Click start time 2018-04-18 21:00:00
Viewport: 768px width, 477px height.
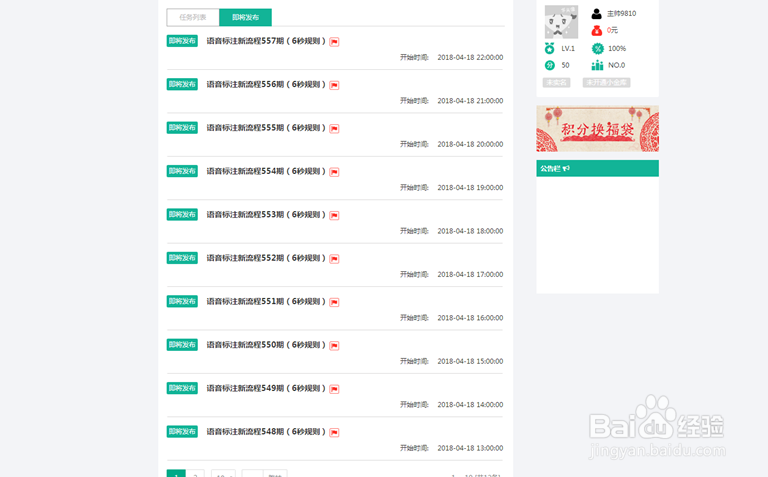tap(470, 101)
